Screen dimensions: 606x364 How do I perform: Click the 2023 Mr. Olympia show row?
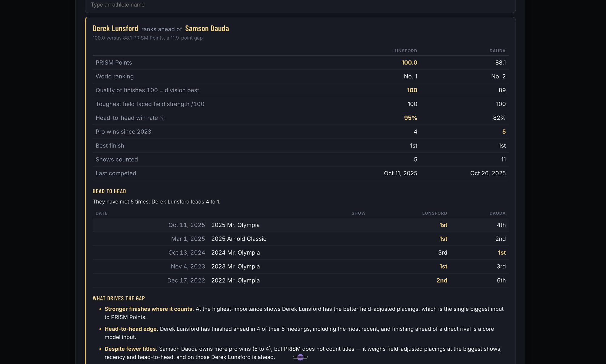coord(301,267)
